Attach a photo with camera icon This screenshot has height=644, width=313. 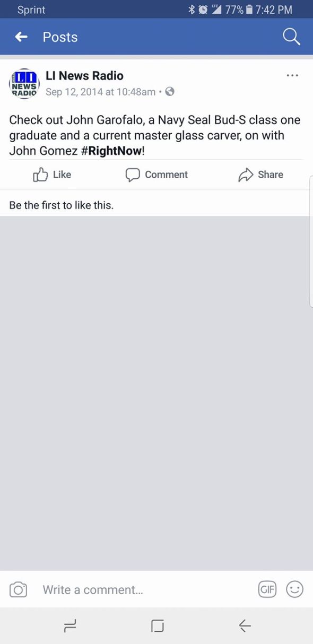click(18, 589)
